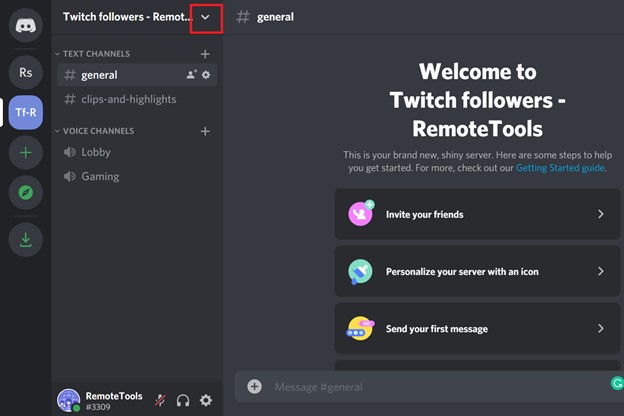Create channel in Voice Channels
Image resolution: width=624 pixels, height=416 pixels.
(205, 131)
